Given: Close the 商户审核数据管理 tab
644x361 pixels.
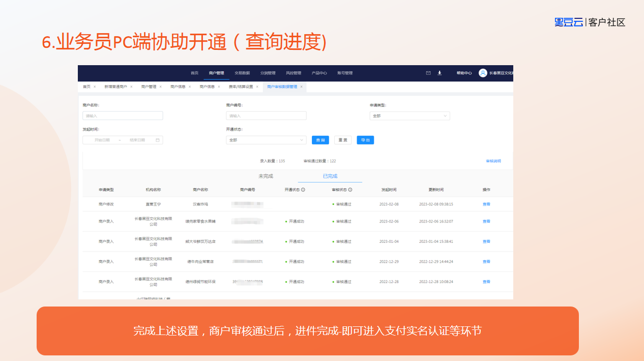Looking at the screenshot, I should (x=301, y=87).
